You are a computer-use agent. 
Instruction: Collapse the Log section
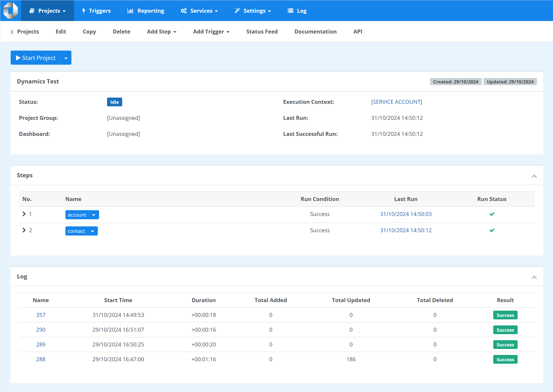point(534,277)
